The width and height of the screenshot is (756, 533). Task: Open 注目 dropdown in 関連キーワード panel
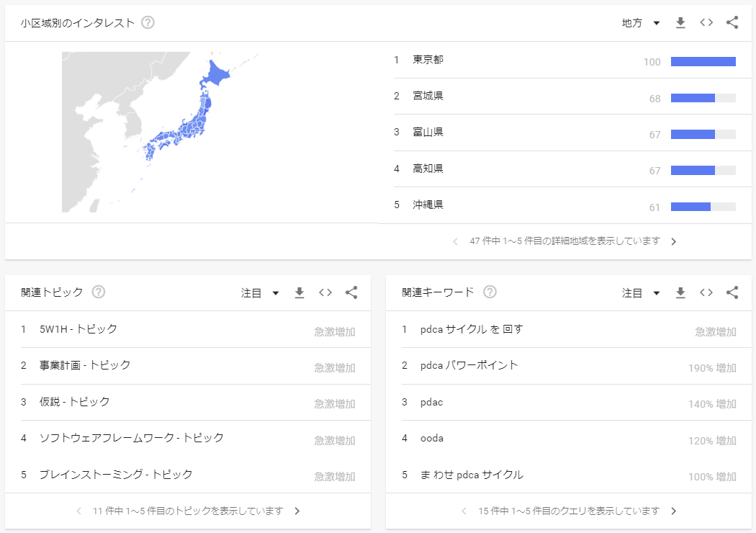pos(641,292)
